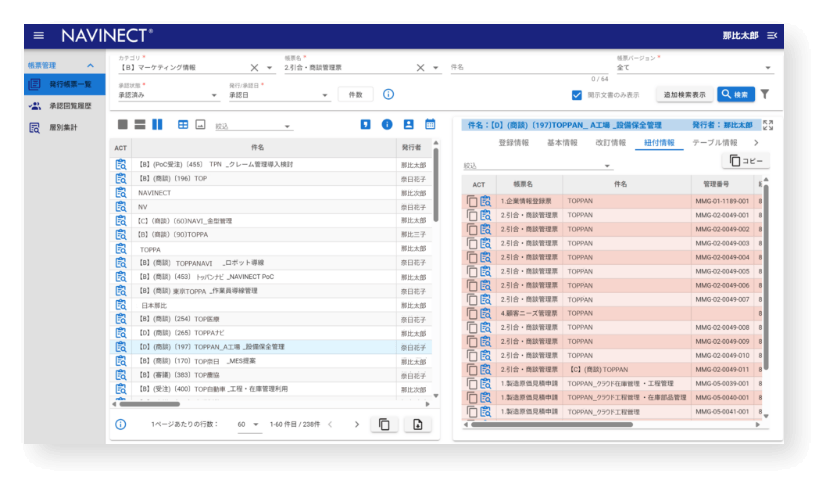Open detail icon for NAVINECT row
Screen dimensions: 832x492
[x=121, y=193]
